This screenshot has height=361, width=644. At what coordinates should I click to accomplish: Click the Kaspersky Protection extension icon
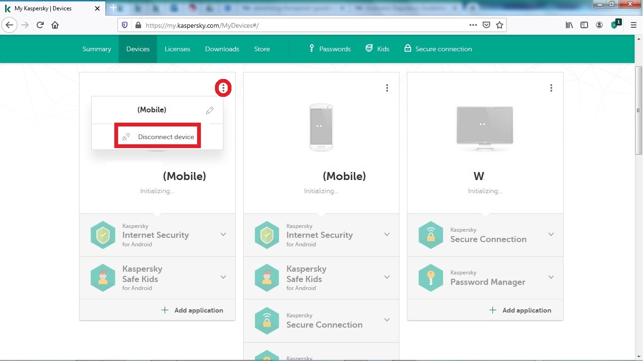616,24
